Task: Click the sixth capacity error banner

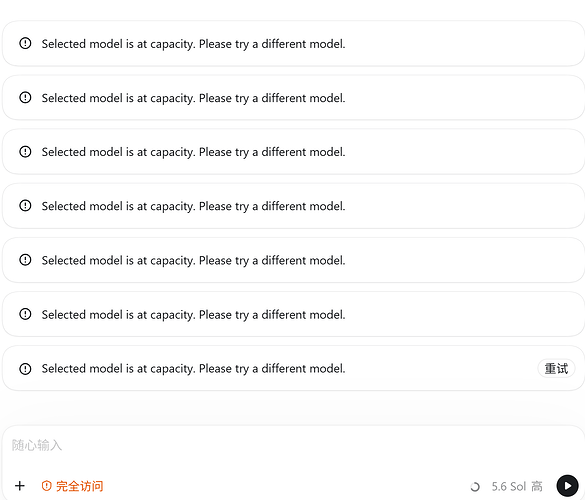Action: 293,314
